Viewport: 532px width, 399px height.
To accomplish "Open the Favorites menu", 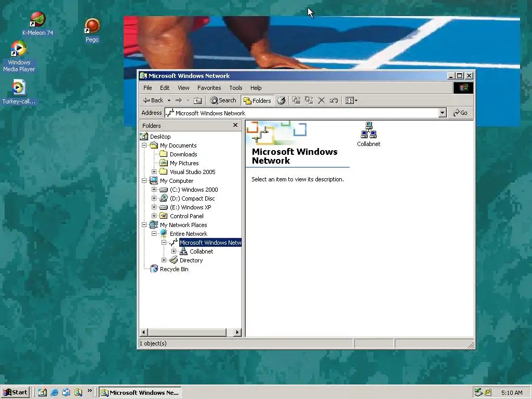I will (x=209, y=88).
